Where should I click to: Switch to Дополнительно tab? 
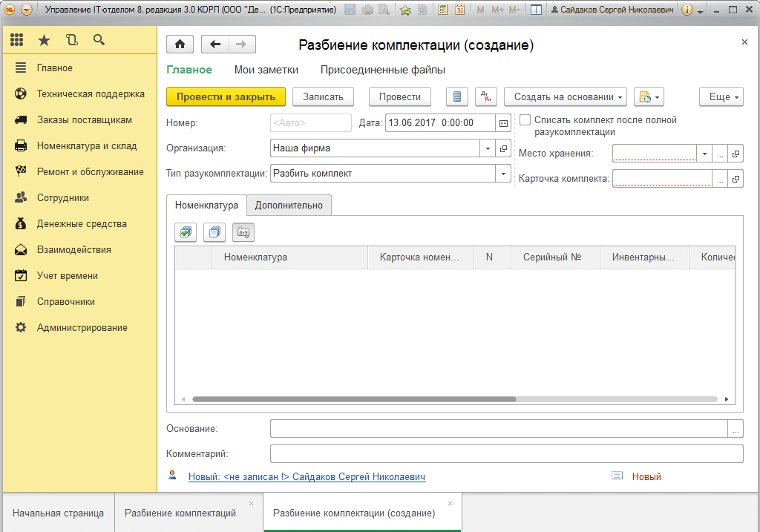pos(289,206)
